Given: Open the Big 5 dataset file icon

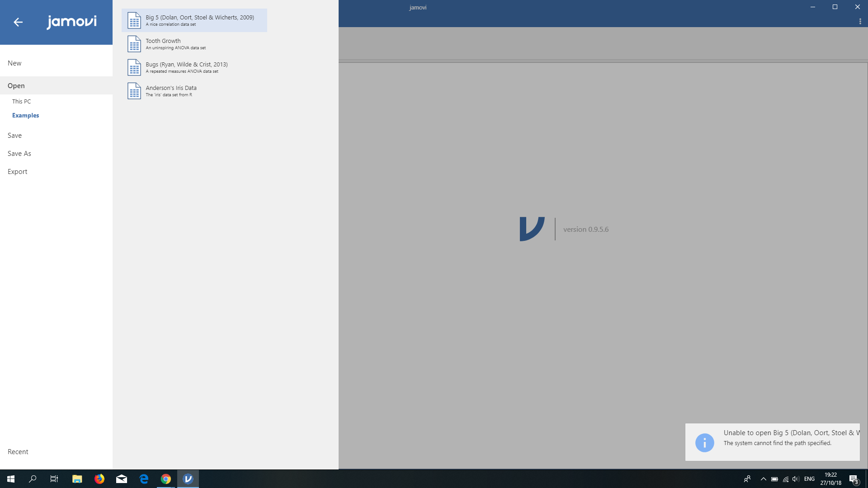Looking at the screenshot, I should 134,20.
